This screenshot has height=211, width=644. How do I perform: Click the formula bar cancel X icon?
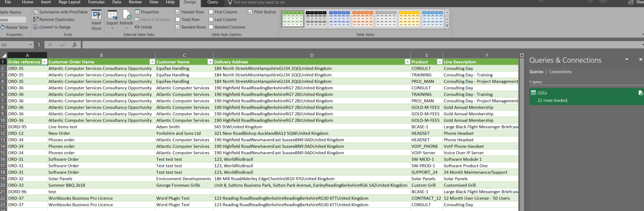click(50, 45)
